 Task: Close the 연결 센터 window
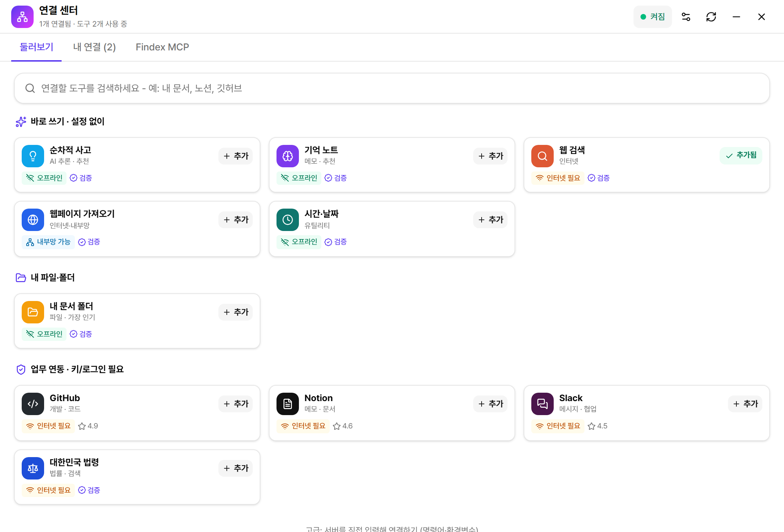(762, 17)
